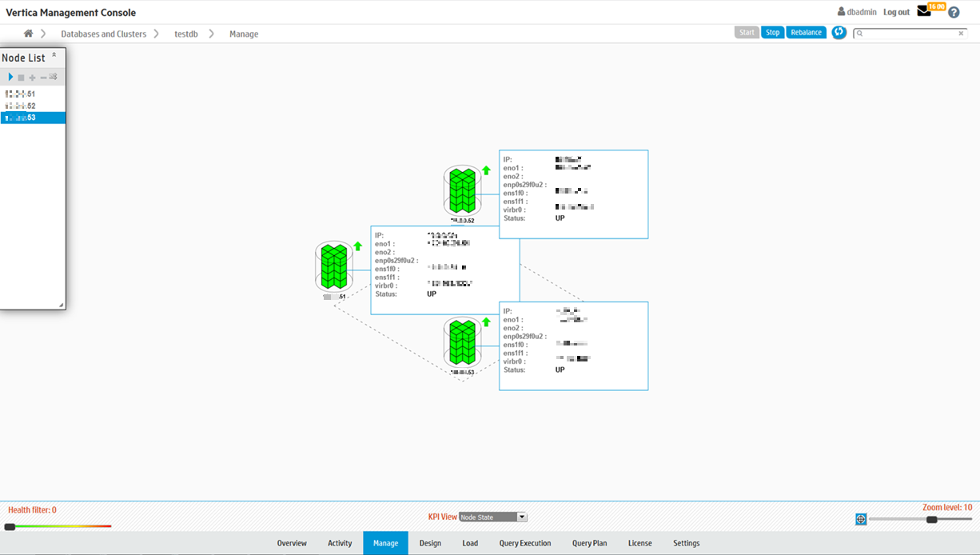The height and width of the screenshot is (555, 980).
Task: Collapse the Node List panel
Action: (54, 56)
